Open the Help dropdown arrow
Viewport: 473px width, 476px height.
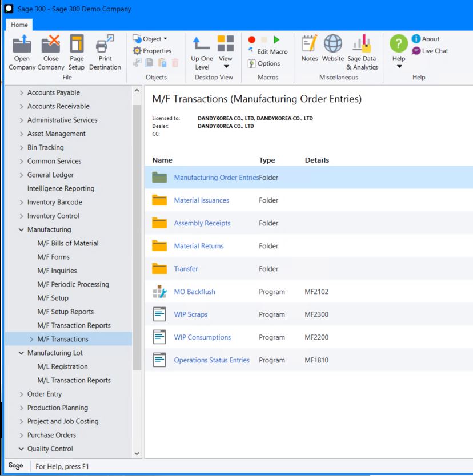tap(399, 66)
